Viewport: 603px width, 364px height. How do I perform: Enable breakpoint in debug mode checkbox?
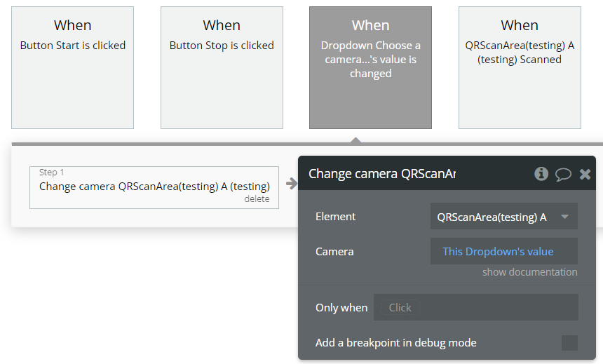coord(569,343)
